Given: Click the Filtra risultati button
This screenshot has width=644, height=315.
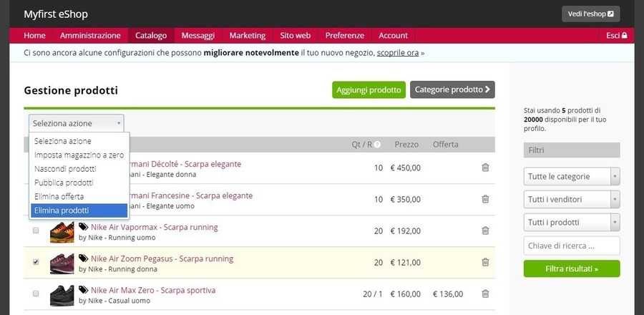Looking at the screenshot, I should pyautogui.click(x=572, y=268).
